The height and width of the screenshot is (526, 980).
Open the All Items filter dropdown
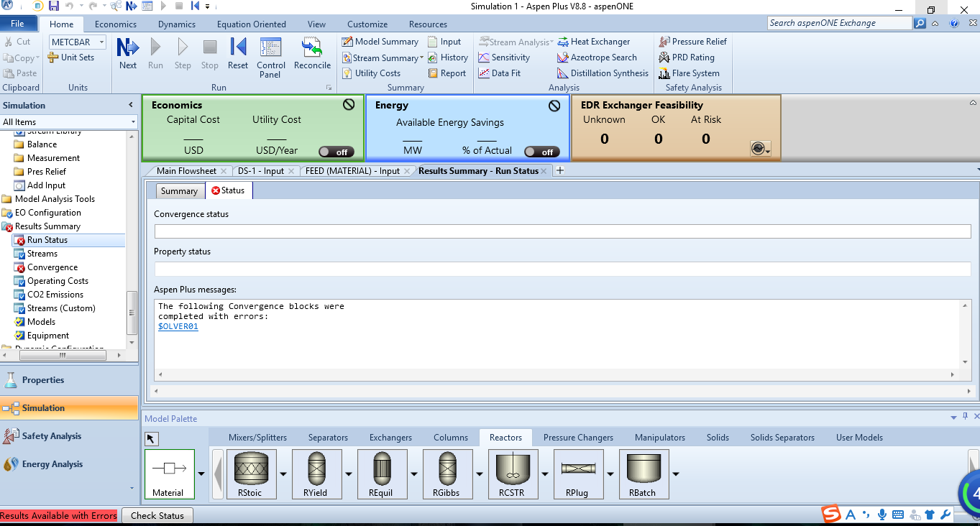point(133,122)
